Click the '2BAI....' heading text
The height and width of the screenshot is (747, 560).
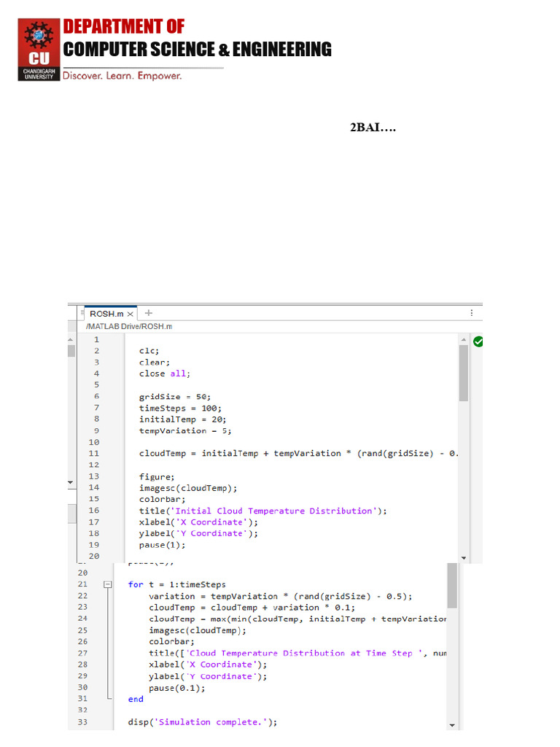(x=373, y=128)
